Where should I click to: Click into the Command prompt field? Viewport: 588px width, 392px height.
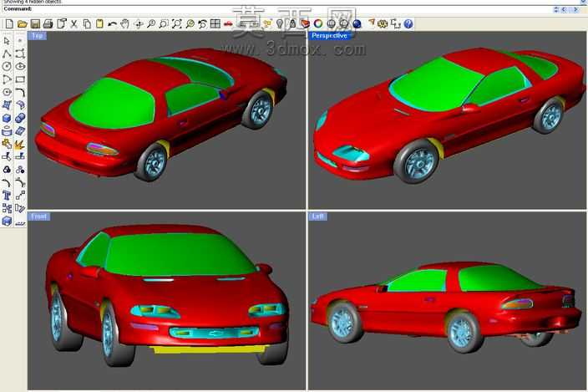[292, 9]
